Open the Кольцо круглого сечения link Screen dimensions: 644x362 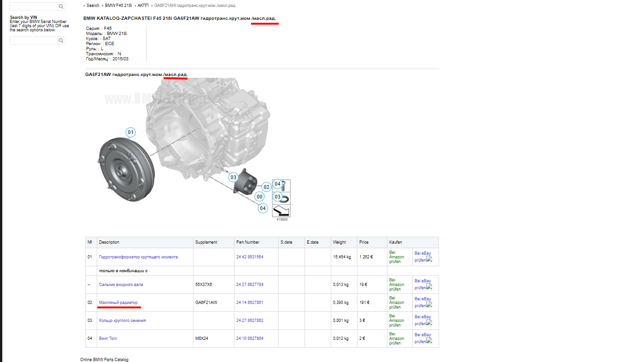(x=123, y=321)
